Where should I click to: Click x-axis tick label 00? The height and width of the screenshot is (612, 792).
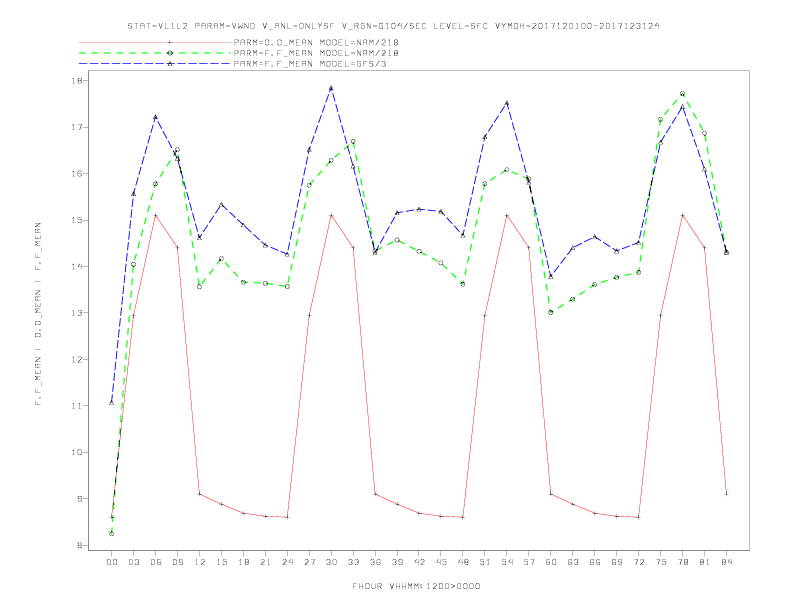(x=112, y=562)
